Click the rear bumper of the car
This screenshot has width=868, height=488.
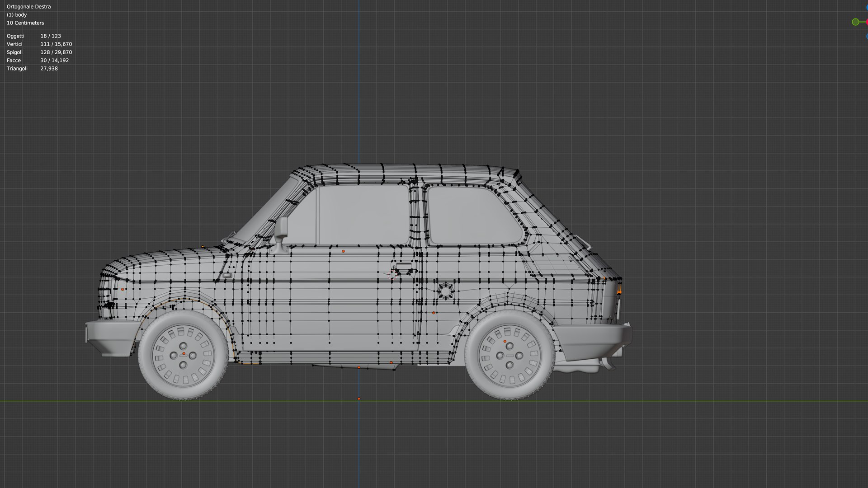(x=594, y=342)
